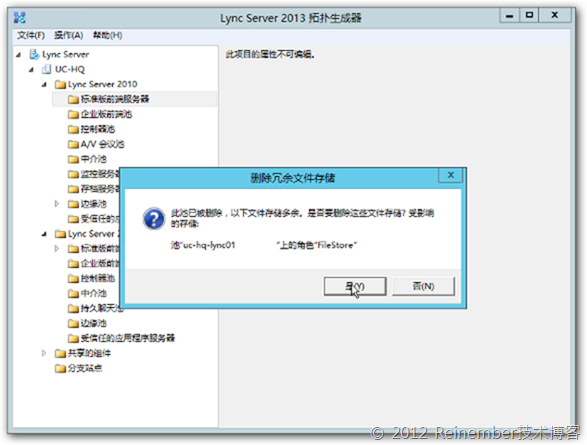
Task: Collapse the Lync Server root node arrow
Action: [19, 55]
